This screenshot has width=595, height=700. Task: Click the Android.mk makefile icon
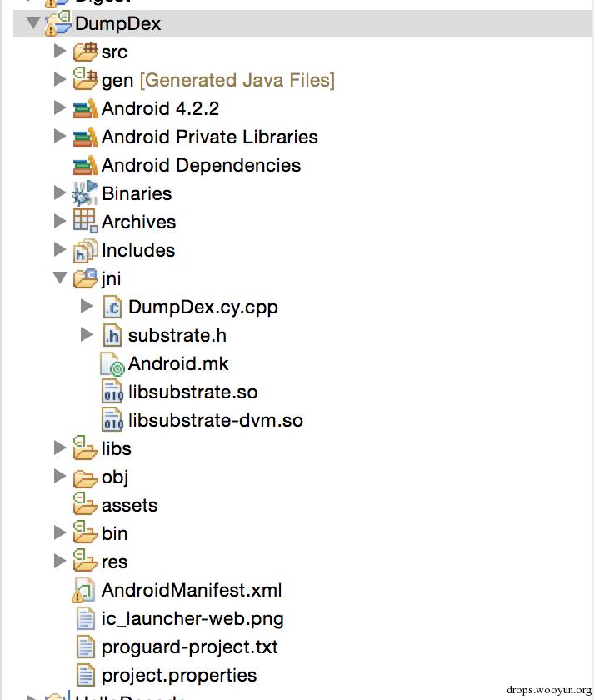pos(112,363)
